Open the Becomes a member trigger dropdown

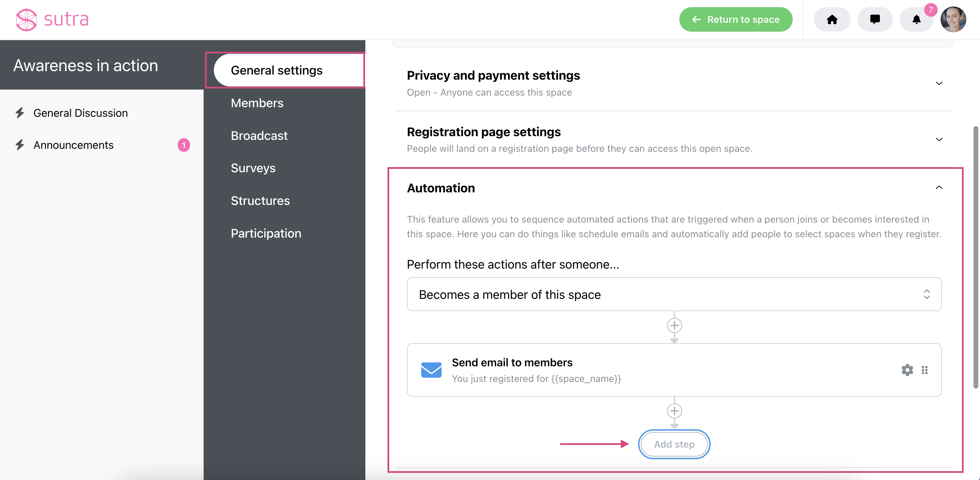pos(674,294)
